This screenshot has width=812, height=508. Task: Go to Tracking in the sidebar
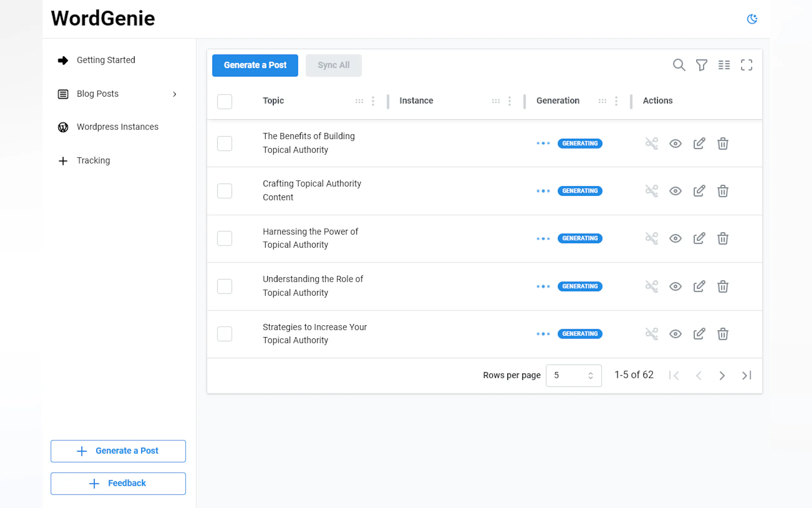click(93, 161)
